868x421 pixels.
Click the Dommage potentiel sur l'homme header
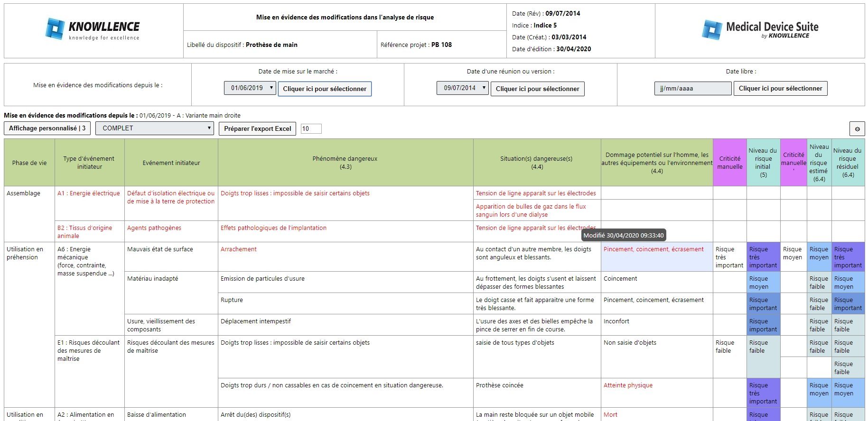[x=657, y=163]
